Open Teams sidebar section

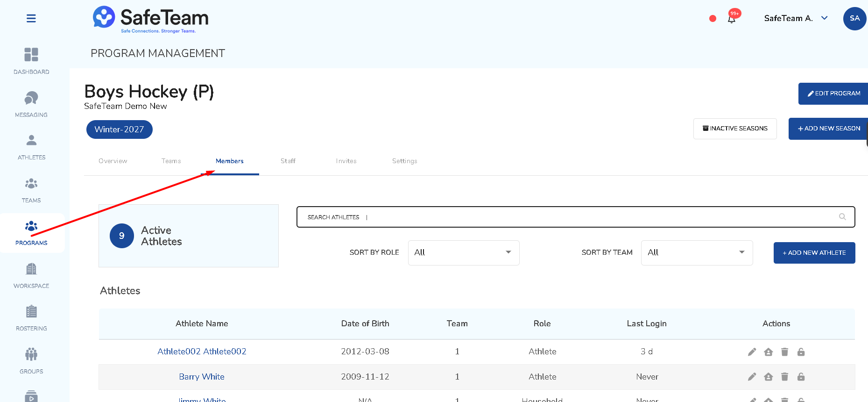click(31, 190)
